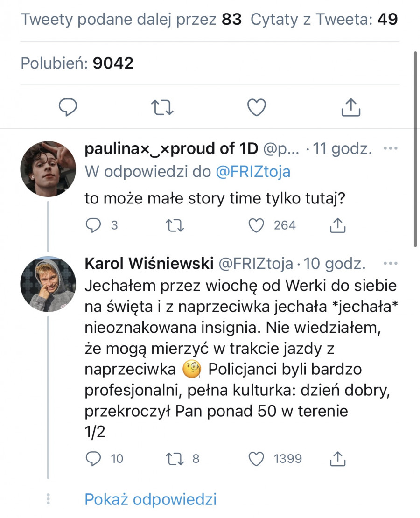This screenshot has width=420, height=518.
Task: Reply to paulina's comment
Action: [94, 225]
